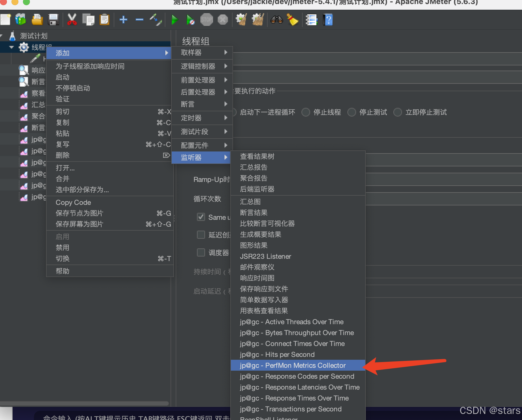This screenshot has height=420, width=522.
Task: Choose 剪切 in context menu
Action: [x=110, y=112]
